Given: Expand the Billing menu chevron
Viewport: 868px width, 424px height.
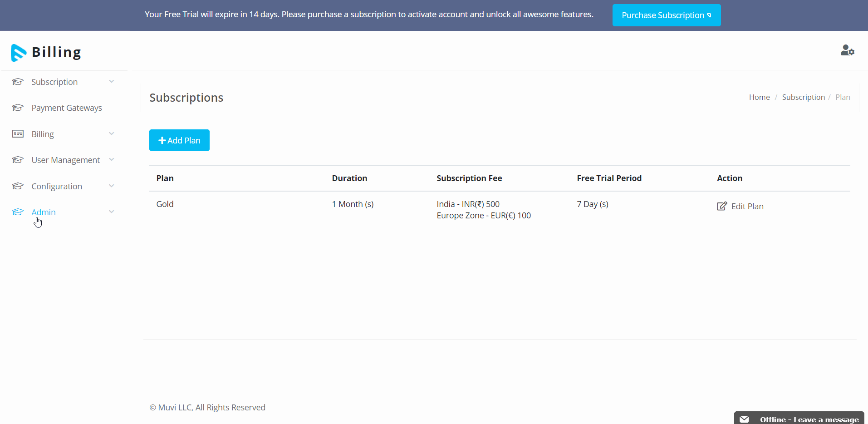Looking at the screenshot, I should tap(112, 134).
